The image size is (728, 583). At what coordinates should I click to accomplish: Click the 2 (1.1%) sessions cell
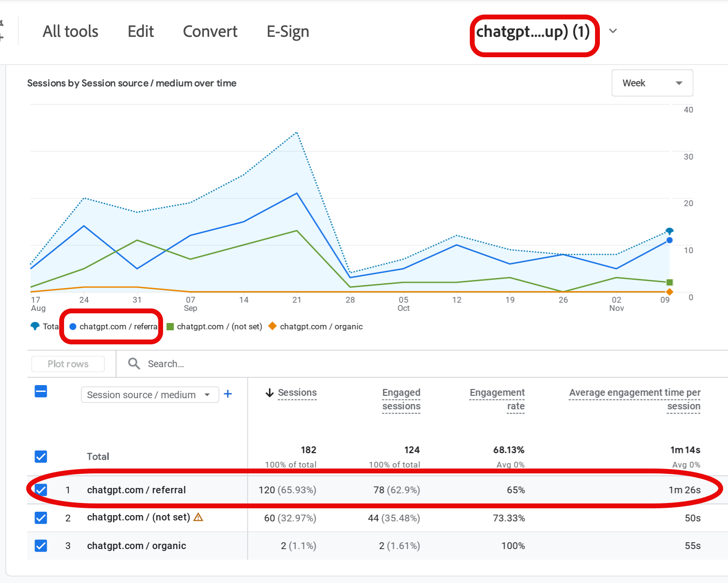pos(298,546)
